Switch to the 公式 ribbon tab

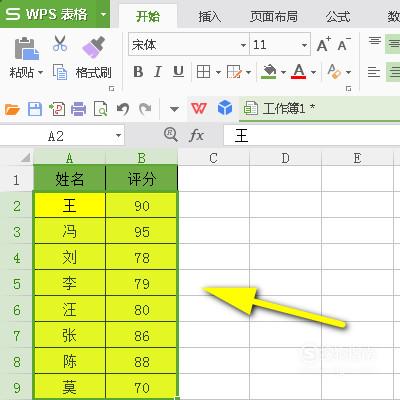338,16
